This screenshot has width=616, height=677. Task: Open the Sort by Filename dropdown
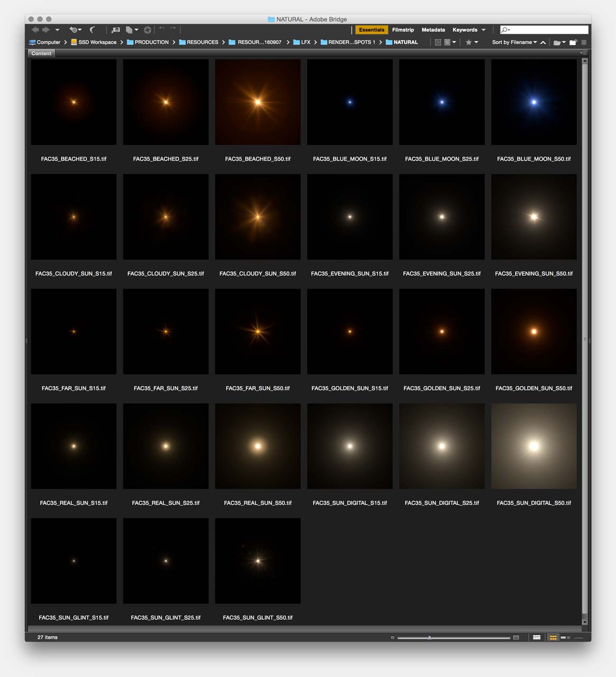pos(514,42)
